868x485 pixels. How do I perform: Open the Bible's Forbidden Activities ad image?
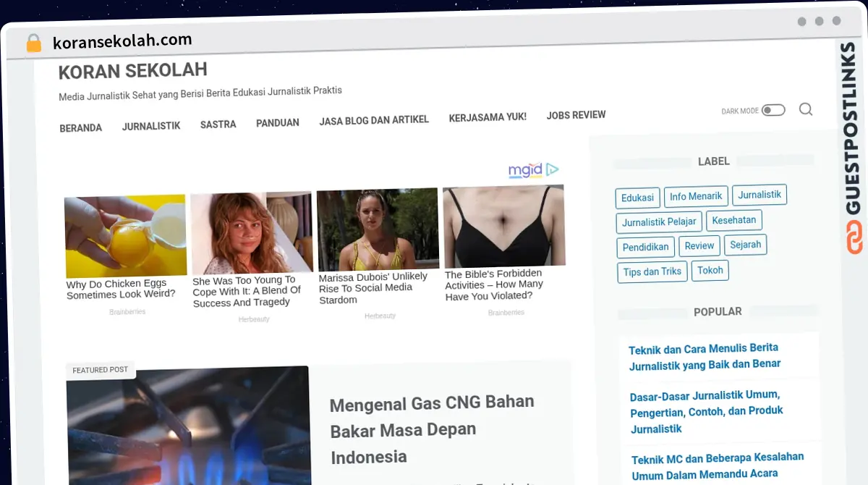pos(504,227)
